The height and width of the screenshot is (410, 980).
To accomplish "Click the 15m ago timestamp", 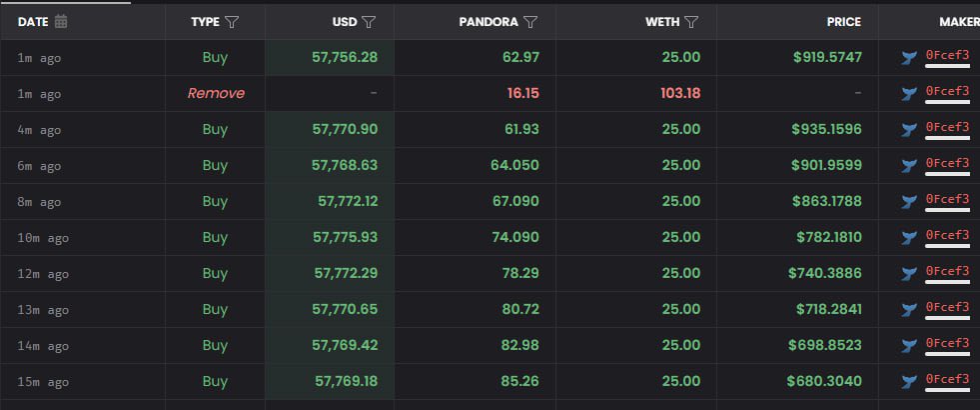I will (x=43, y=382).
